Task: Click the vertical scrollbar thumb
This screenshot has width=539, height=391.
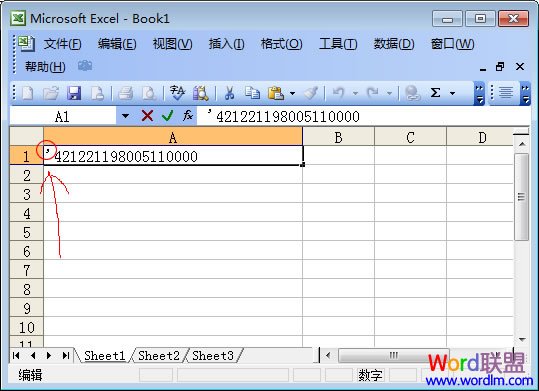Action: (521, 197)
